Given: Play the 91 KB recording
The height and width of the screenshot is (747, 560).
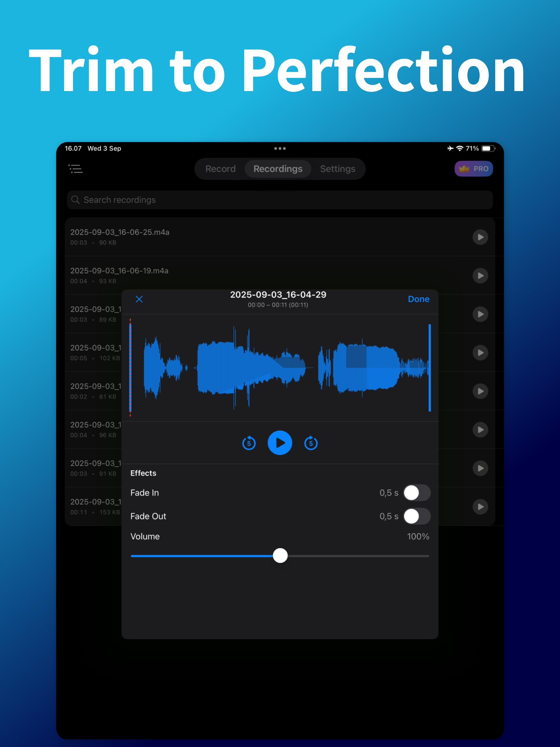Looking at the screenshot, I should (480, 468).
